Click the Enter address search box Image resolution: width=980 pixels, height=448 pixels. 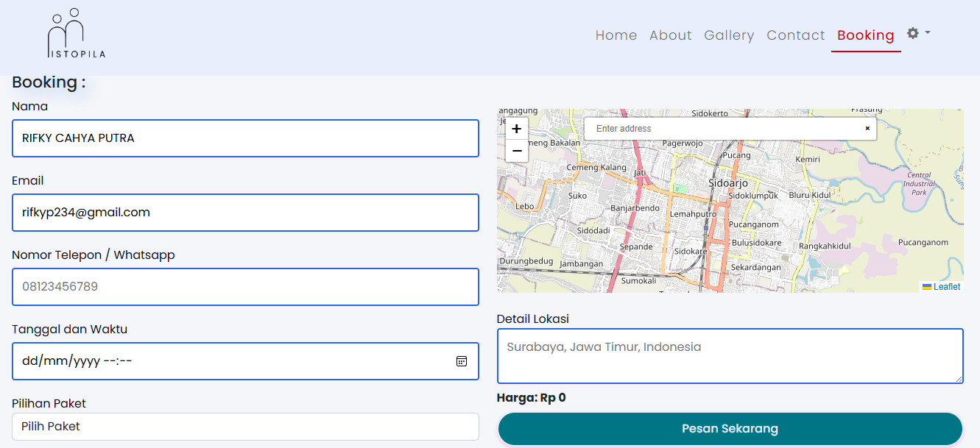click(722, 129)
